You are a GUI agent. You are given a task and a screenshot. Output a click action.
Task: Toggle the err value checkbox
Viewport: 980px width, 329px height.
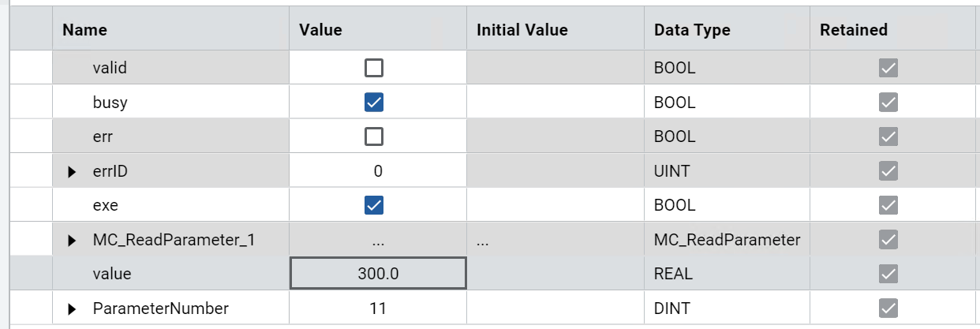pyautogui.click(x=374, y=136)
